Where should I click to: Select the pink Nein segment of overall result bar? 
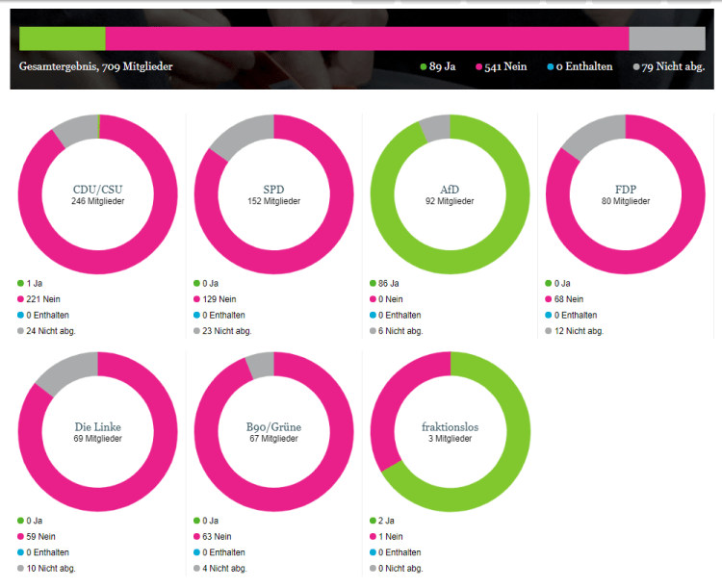(366, 38)
